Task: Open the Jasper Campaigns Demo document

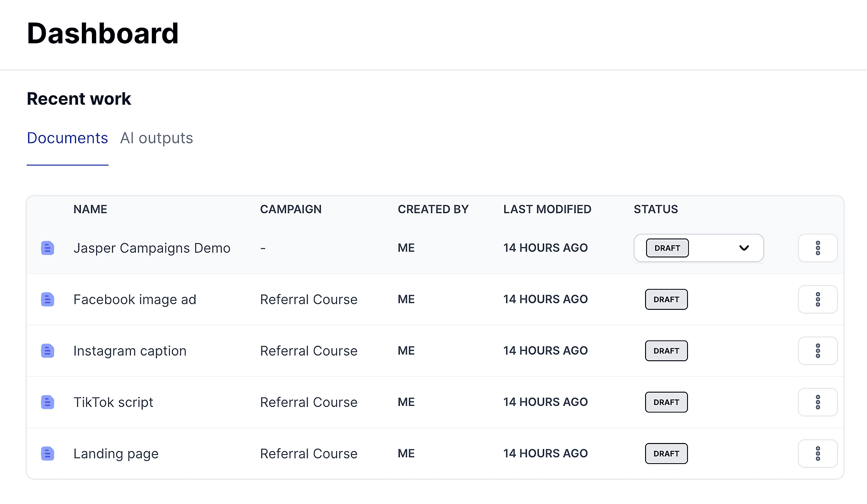Action: click(152, 248)
